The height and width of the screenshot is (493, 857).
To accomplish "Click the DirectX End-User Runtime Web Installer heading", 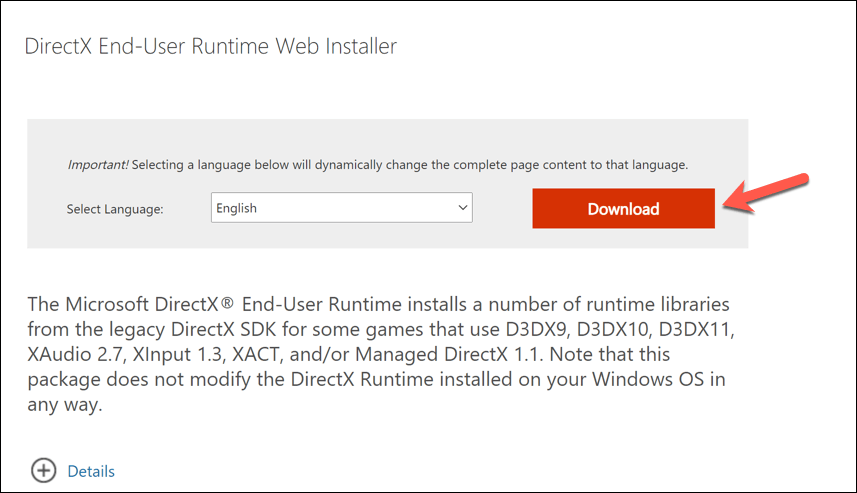I will (x=210, y=46).
